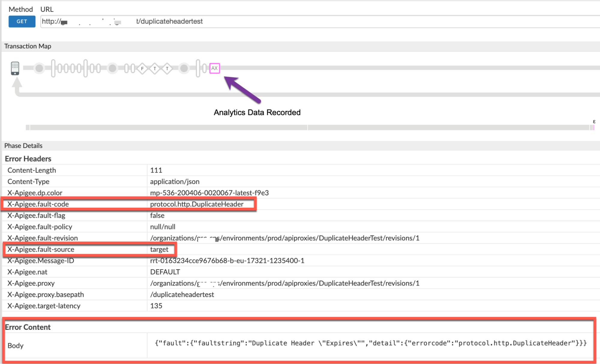Image resolution: width=600 pixels, height=364 pixels.
Task: Select the X-Apigee.fault-source value target
Action: pos(159,249)
